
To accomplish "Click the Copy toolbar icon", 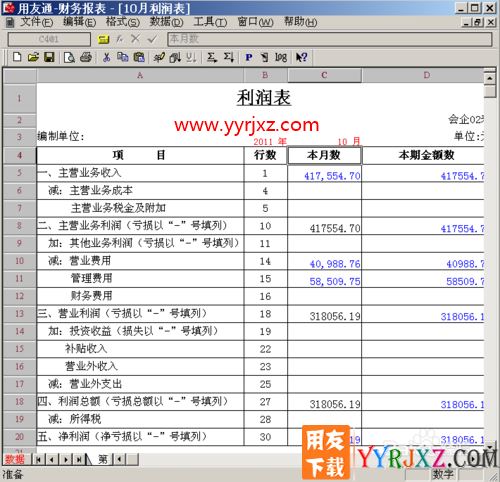I will 122,57.
